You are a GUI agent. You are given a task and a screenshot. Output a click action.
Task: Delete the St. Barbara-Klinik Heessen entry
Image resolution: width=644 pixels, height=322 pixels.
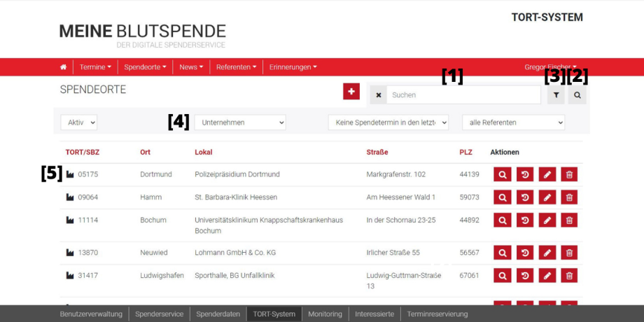tap(569, 197)
